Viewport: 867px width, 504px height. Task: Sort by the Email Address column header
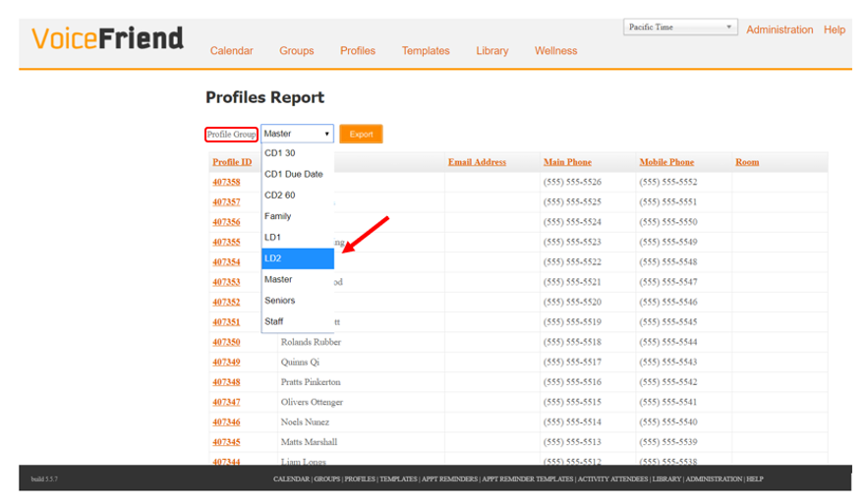[477, 162]
